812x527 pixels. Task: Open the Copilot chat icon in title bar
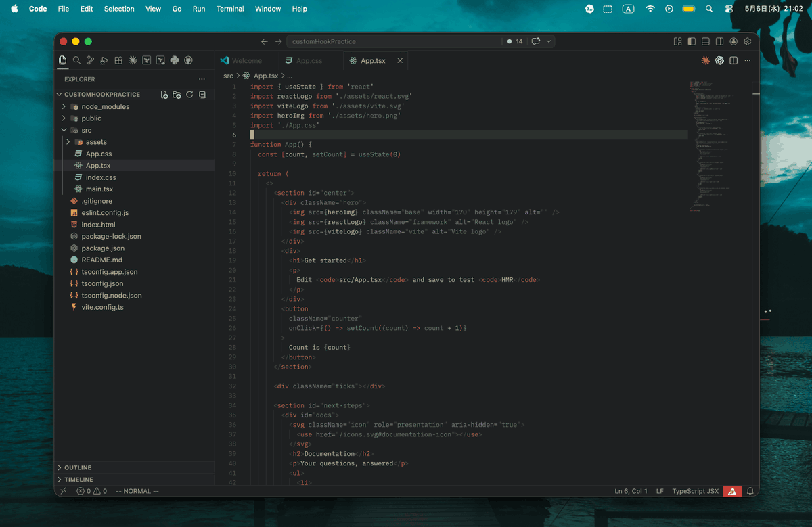536,41
